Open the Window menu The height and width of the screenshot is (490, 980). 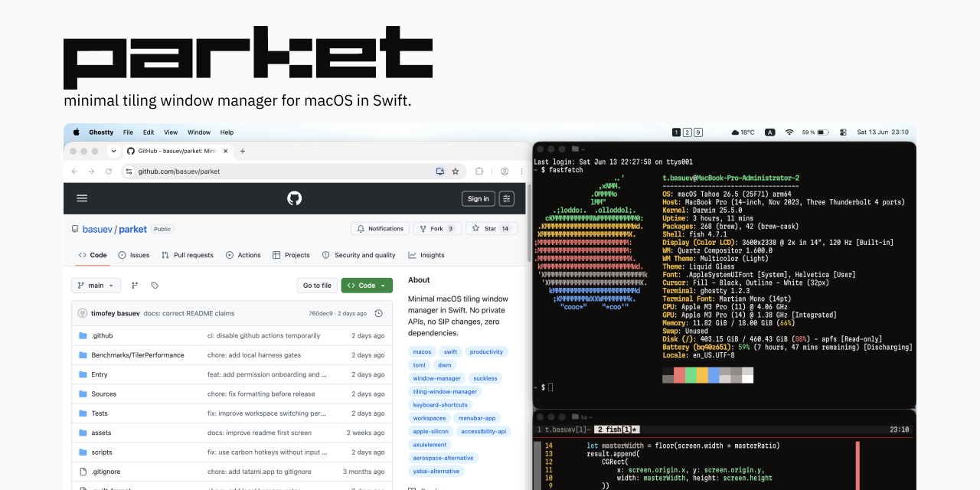point(199,132)
